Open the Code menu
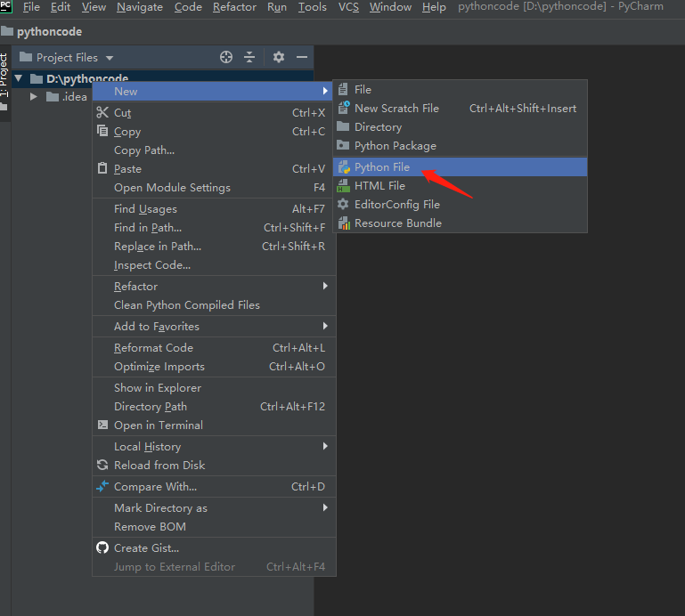This screenshot has height=616, width=685. (188, 7)
